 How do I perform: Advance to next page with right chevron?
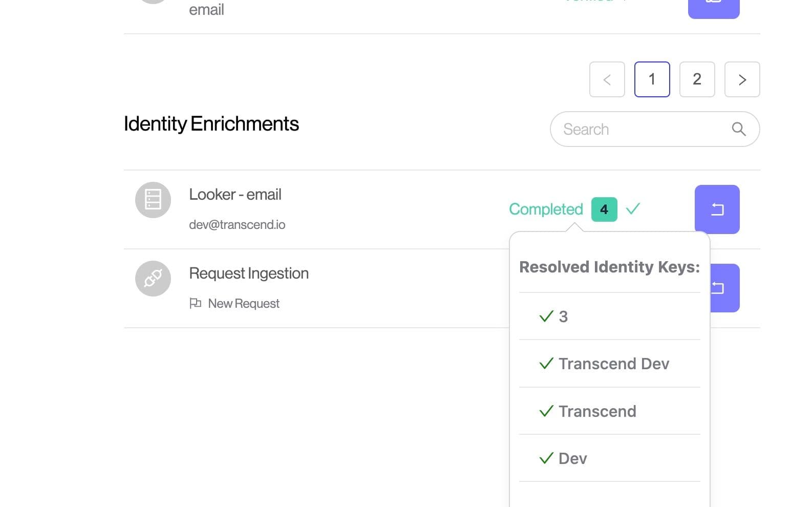[x=742, y=79]
